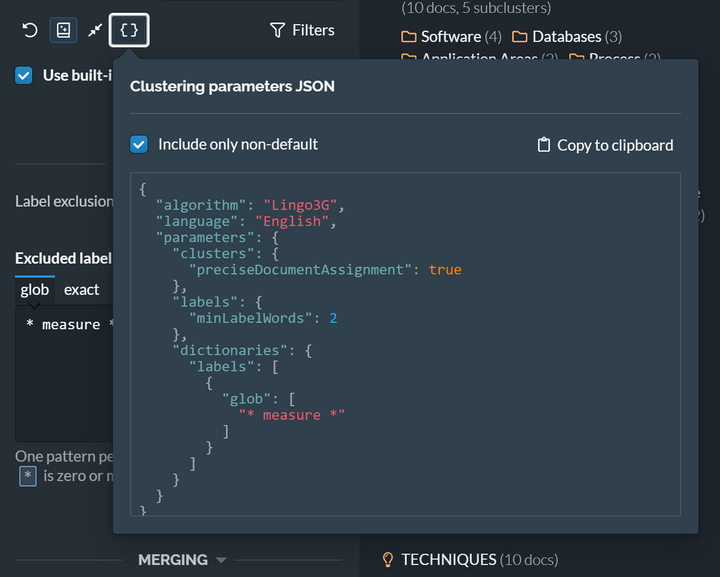Image resolution: width=720 pixels, height=577 pixels.
Task: Click the excluded labels text area
Action: [64, 373]
